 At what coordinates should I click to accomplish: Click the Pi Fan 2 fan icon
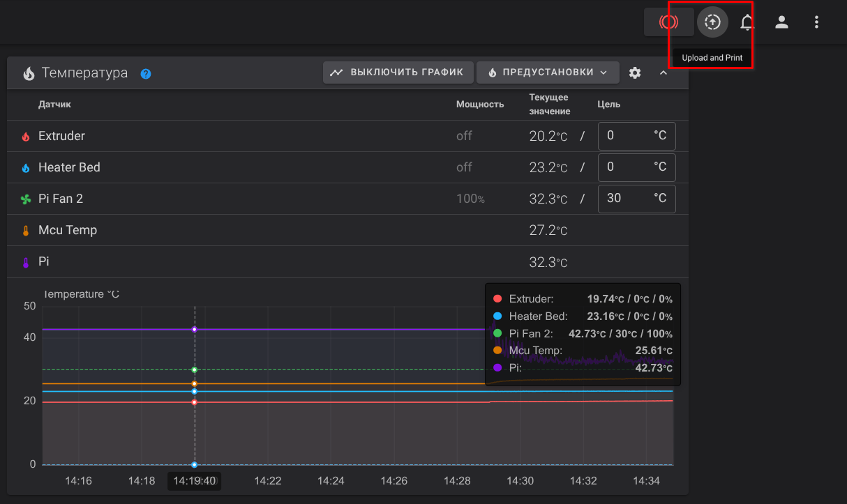26,199
